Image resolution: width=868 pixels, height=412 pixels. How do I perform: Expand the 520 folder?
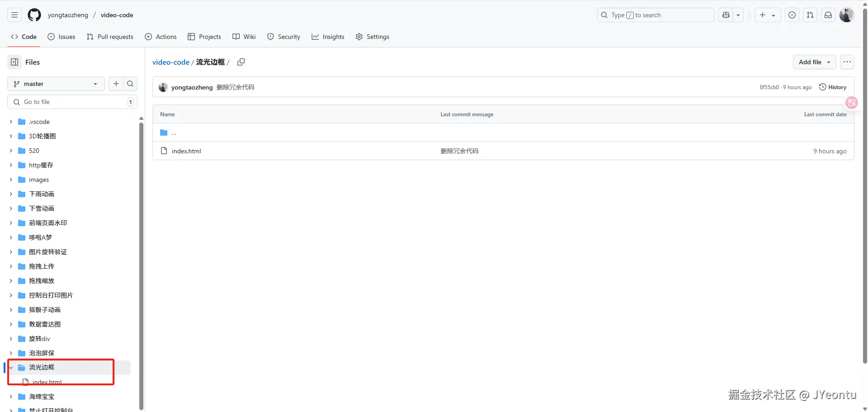point(11,151)
